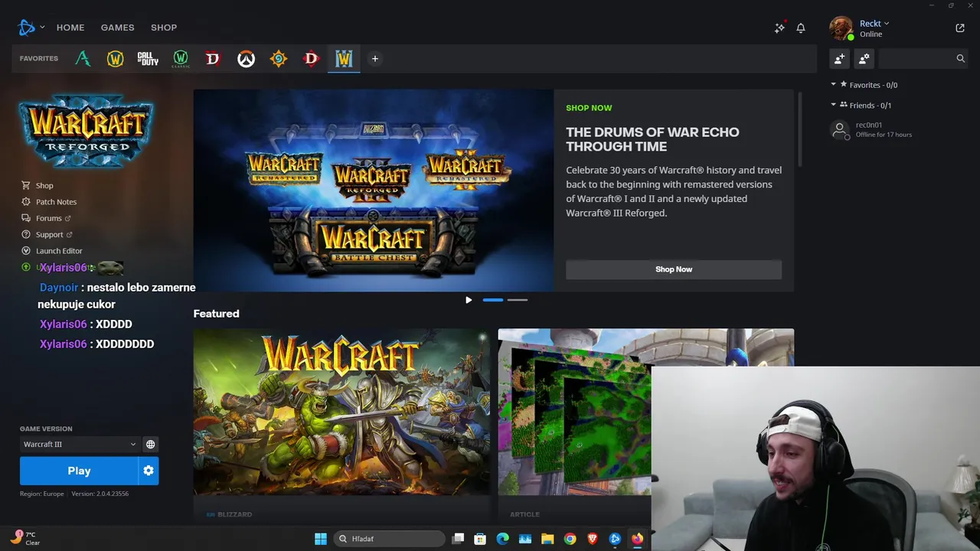Image resolution: width=980 pixels, height=551 pixels.
Task: Open the sparkle what's new icon
Action: [x=779, y=28]
